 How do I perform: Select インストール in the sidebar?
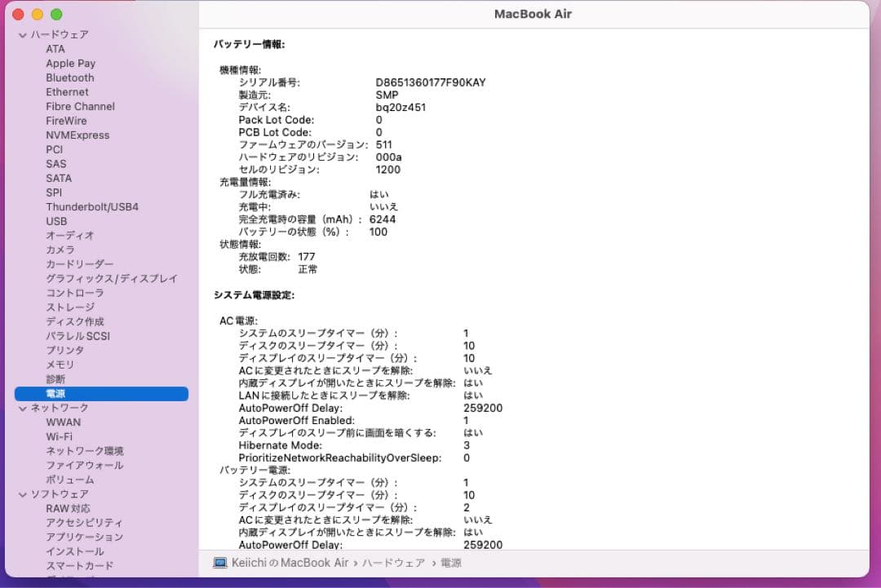75,552
